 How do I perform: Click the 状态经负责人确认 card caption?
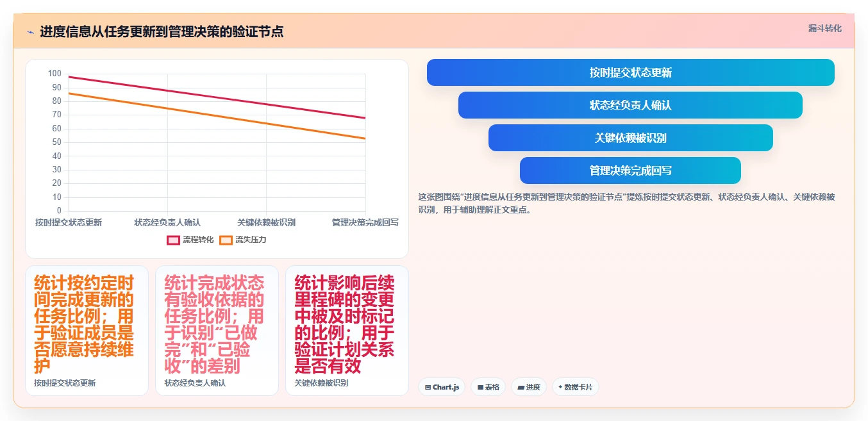195,383
